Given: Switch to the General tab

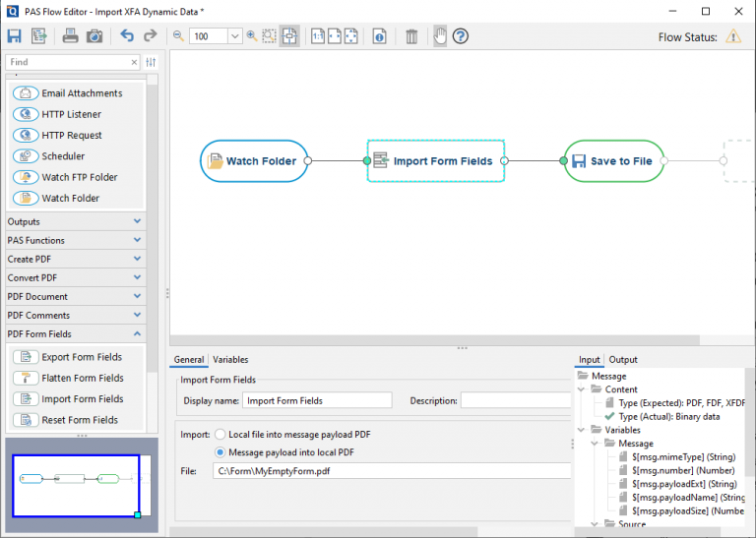Looking at the screenshot, I should point(189,360).
